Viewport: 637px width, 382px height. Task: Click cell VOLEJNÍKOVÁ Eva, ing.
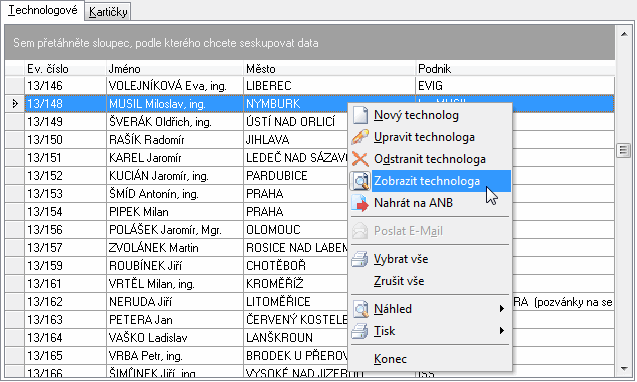(x=175, y=86)
